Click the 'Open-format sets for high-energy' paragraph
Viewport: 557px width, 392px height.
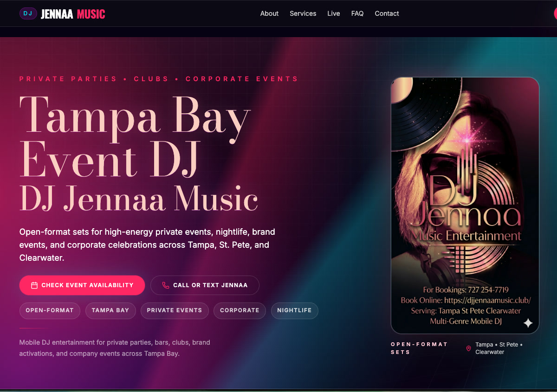pyautogui.click(x=147, y=244)
